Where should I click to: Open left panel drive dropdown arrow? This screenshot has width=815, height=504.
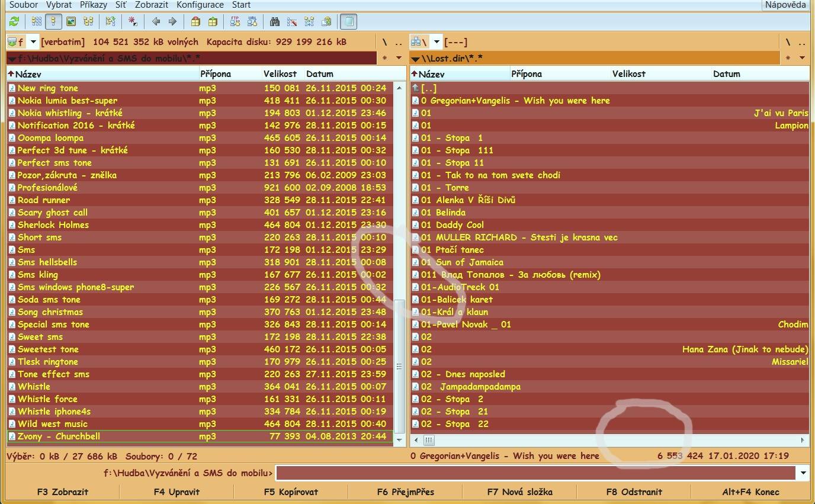[x=33, y=42]
